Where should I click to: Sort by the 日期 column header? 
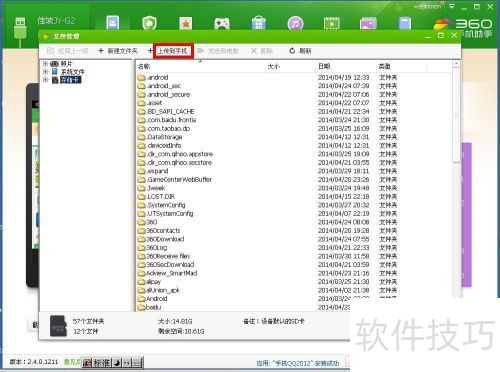(324, 66)
